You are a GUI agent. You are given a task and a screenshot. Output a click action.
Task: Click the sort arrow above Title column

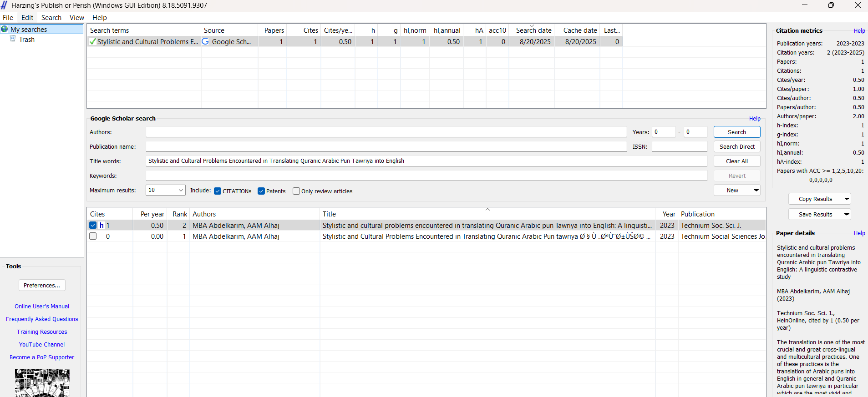[x=487, y=210]
